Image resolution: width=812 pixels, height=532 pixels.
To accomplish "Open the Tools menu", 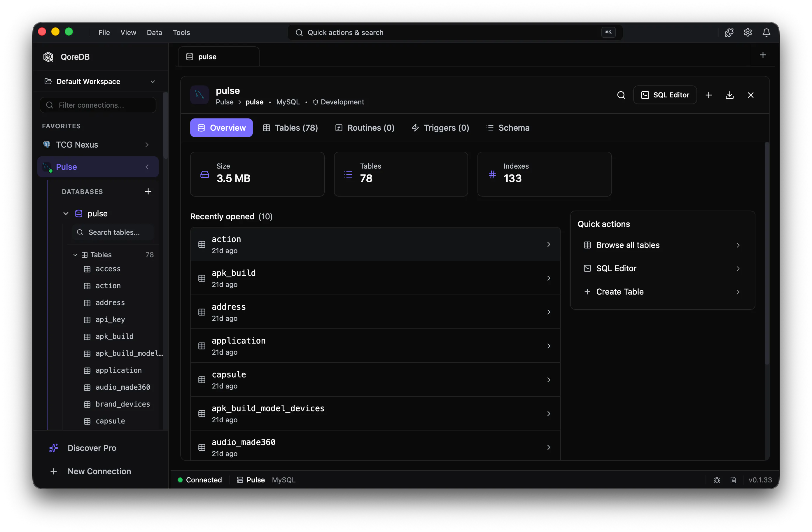I will (x=181, y=32).
